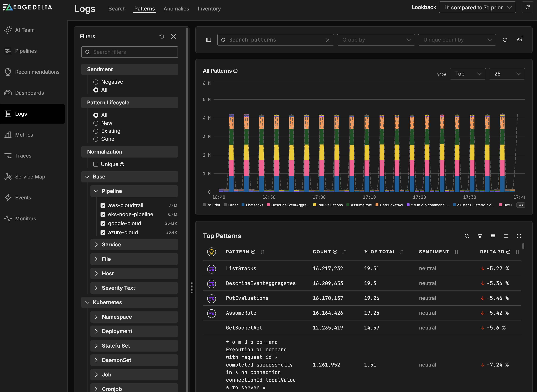This screenshot has width=537, height=392.
Task: Refresh the pattern results
Action: tap(505, 40)
